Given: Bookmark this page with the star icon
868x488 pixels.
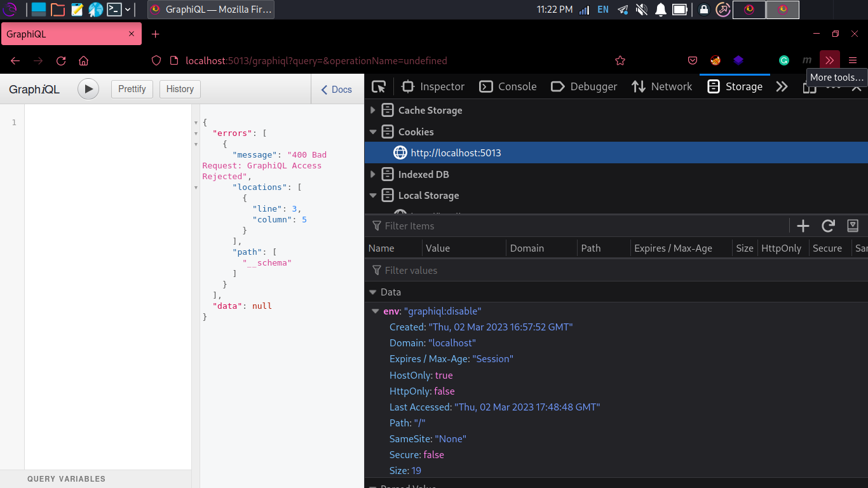Looking at the screenshot, I should pyautogui.click(x=620, y=61).
